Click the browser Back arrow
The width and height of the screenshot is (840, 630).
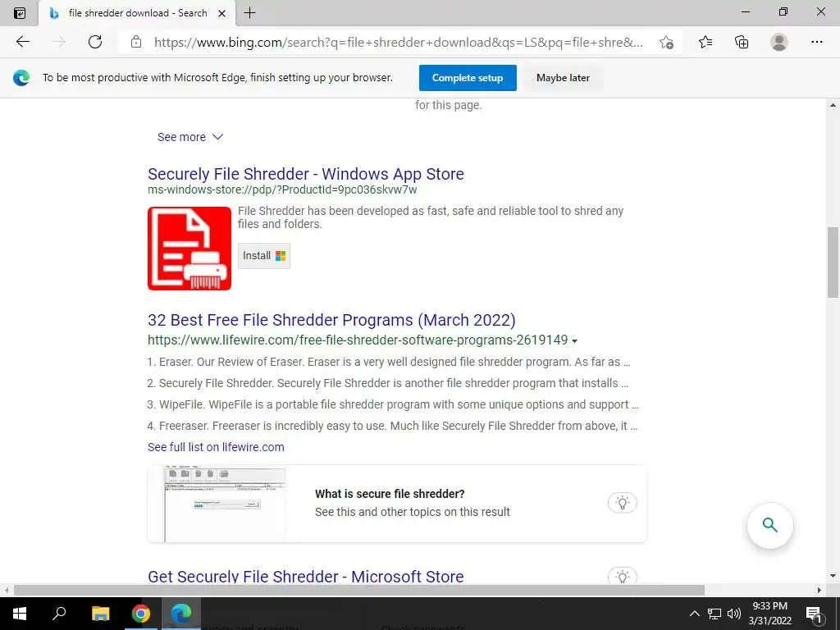22,42
